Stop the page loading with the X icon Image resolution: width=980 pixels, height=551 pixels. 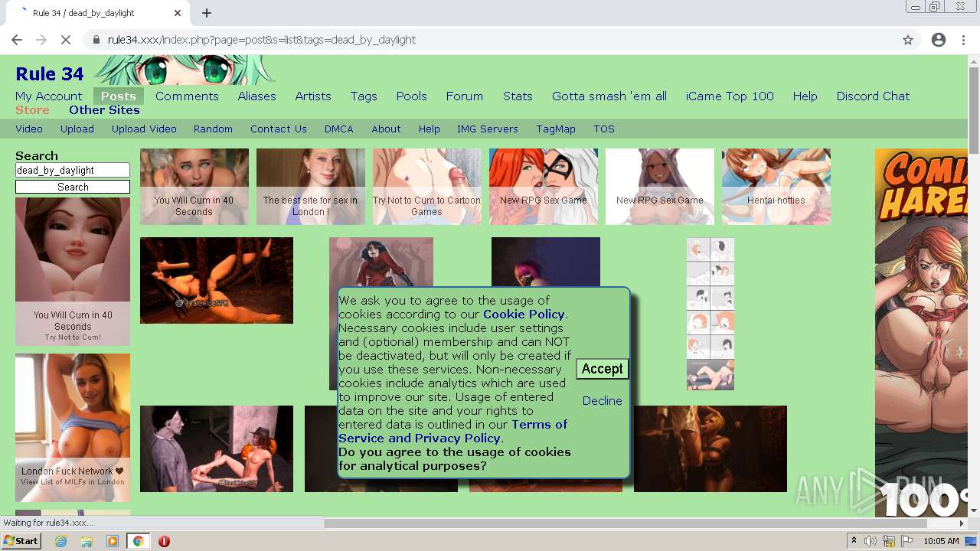point(66,40)
